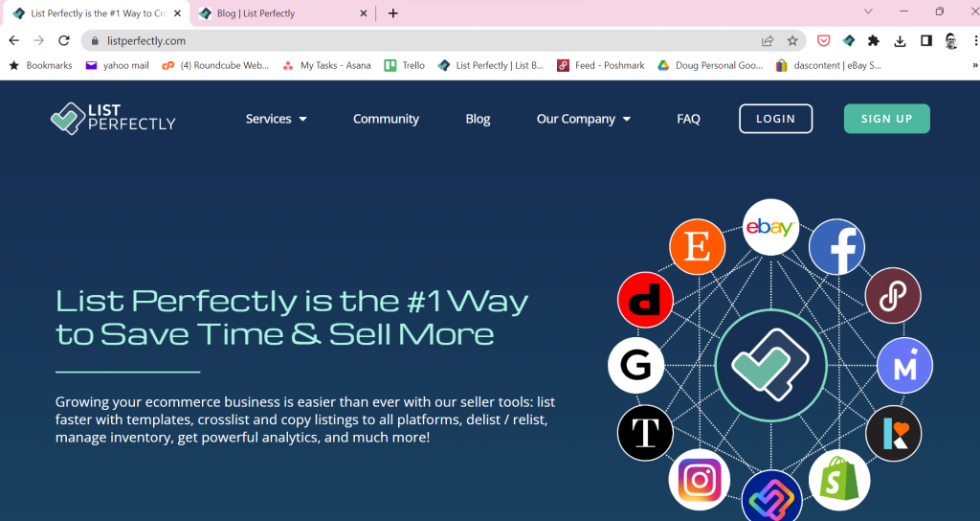This screenshot has height=521, width=980.
Task: Close the Blog | List Perfectly tab
Action: [x=364, y=13]
